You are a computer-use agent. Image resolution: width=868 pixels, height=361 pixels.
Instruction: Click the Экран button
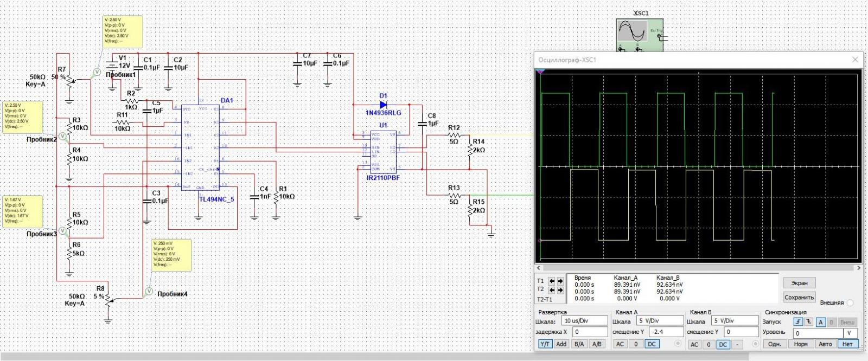(799, 283)
